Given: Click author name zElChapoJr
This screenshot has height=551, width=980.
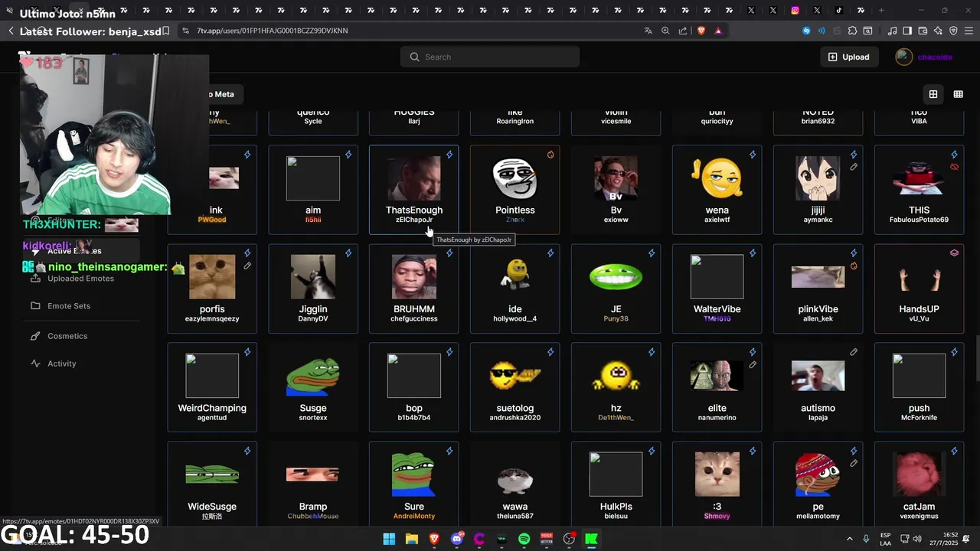Looking at the screenshot, I should (x=414, y=220).
